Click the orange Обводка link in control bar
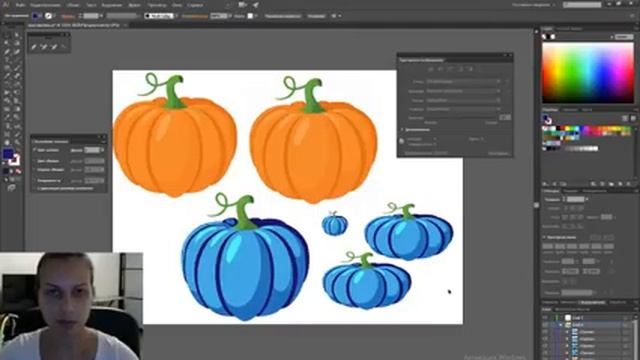Image resolution: width=640 pixels, height=360 pixels. (x=67, y=16)
